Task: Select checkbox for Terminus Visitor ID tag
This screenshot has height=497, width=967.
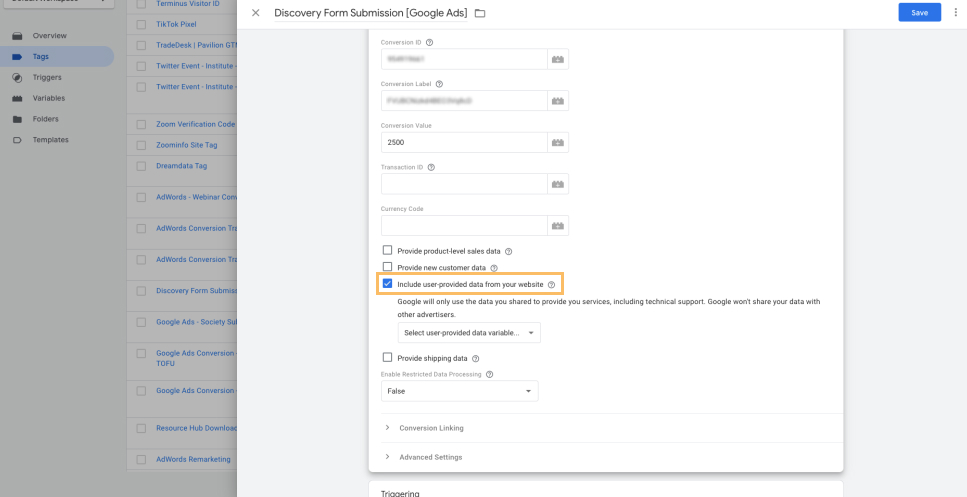Action: click(141, 4)
